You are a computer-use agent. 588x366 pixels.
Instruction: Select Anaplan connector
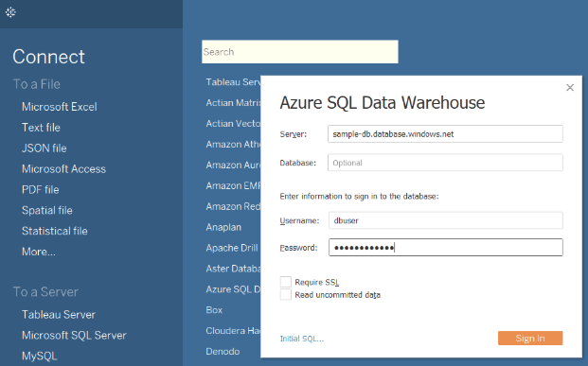pos(223,227)
